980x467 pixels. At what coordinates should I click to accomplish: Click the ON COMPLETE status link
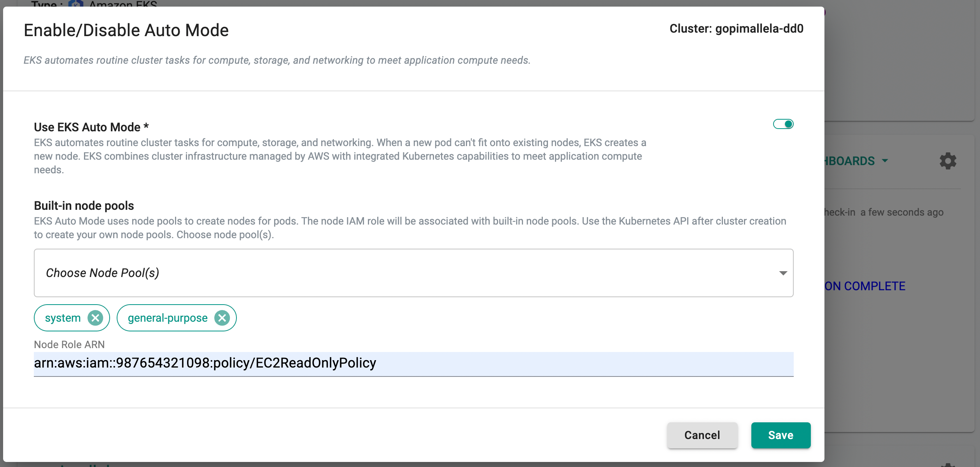(865, 286)
